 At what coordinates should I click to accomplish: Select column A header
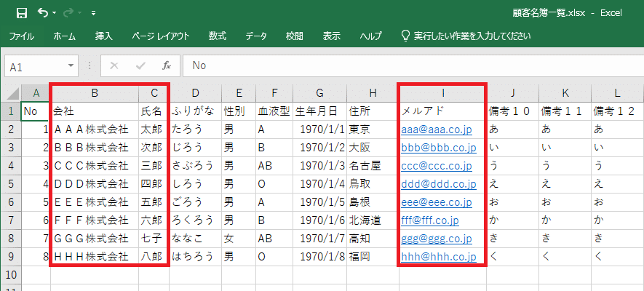(x=36, y=94)
